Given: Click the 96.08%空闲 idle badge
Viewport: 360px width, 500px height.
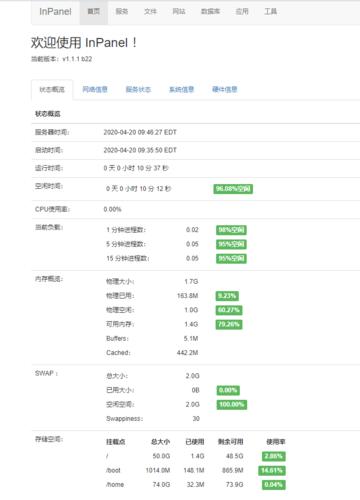Looking at the screenshot, I should [x=233, y=189].
